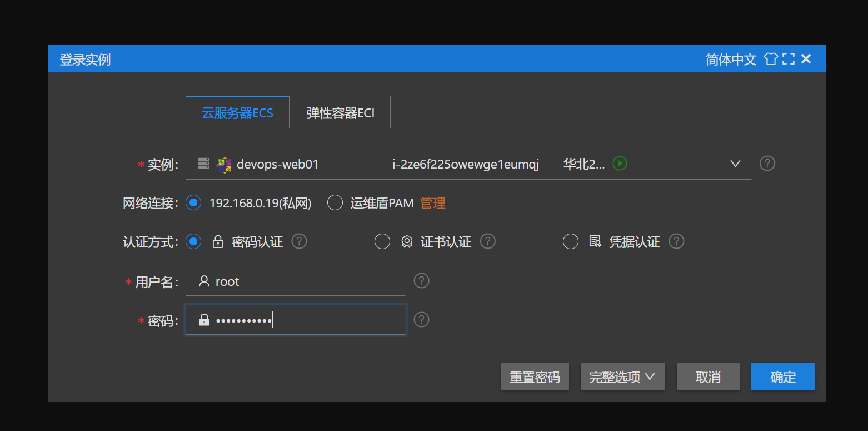The height and width of the screenshot is (431, 868).
Task: Click the theme (shirt) icon in title bar
Action: pyautogui.click(x=771, y=59)
